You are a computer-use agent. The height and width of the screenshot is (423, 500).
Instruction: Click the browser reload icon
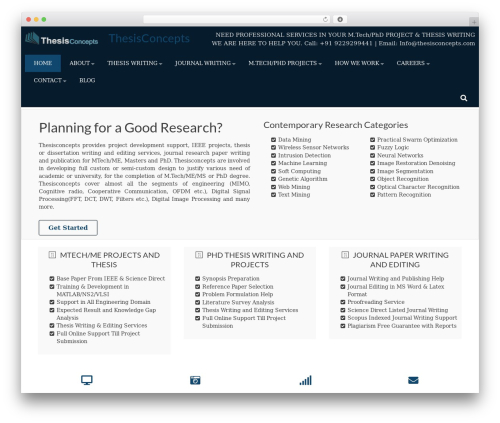[325, 19]
